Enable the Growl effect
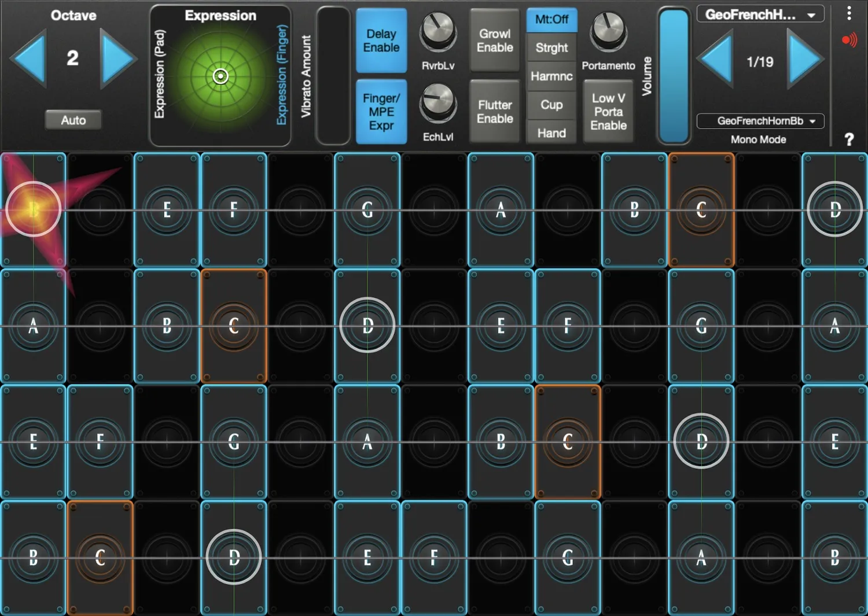 click(x=495, y=40)
